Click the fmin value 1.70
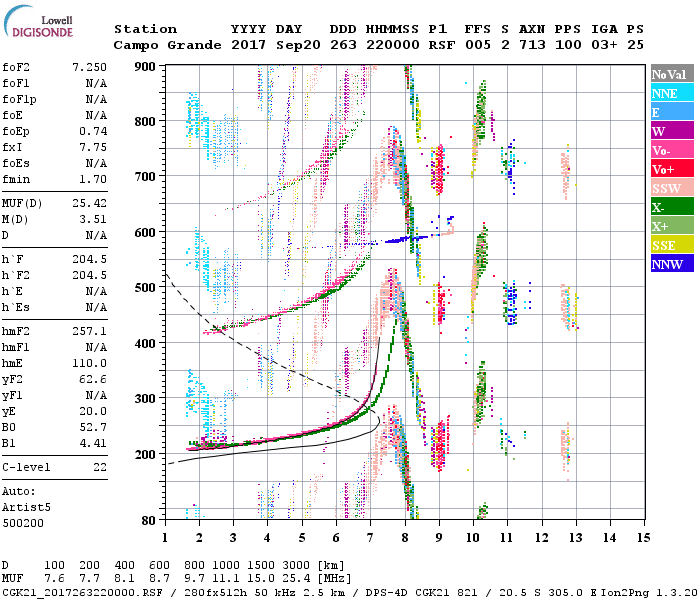Screen dimensions: 700x600 point(93,179)
